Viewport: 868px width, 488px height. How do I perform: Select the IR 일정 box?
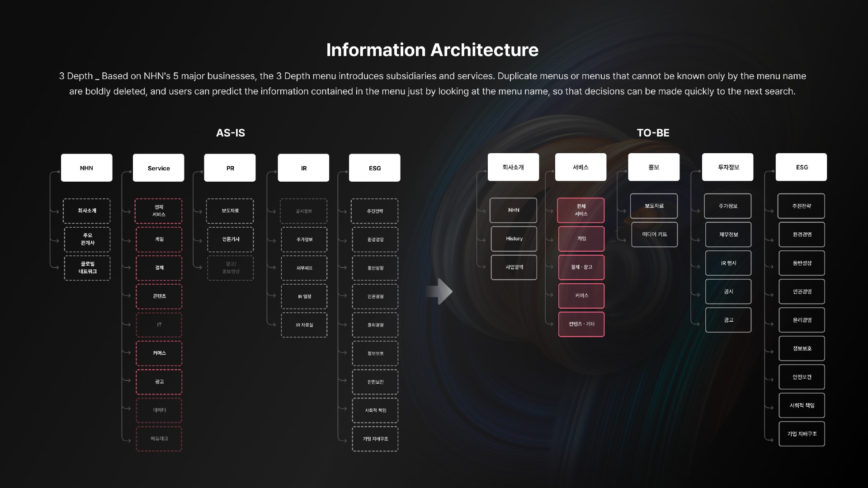click(x=304, y=296)
